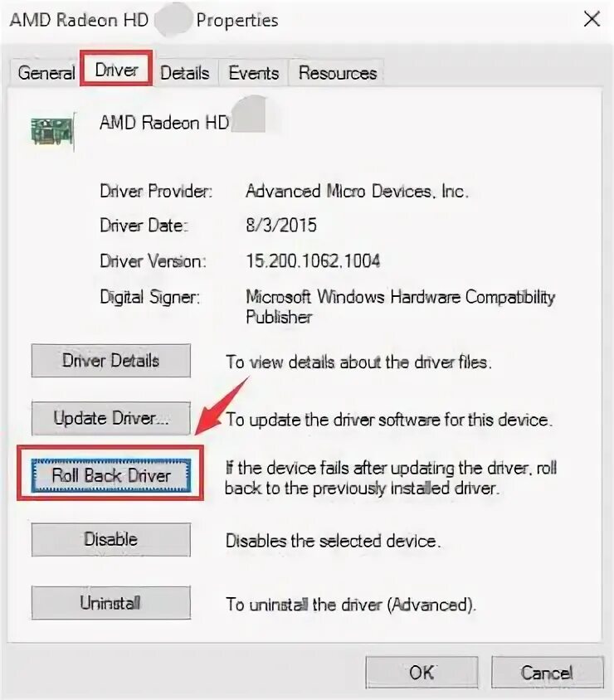This screenshot has height=700, width=614.
Task: Switch to the General tab
Action: pyautogui.click(x=46, y=72)
